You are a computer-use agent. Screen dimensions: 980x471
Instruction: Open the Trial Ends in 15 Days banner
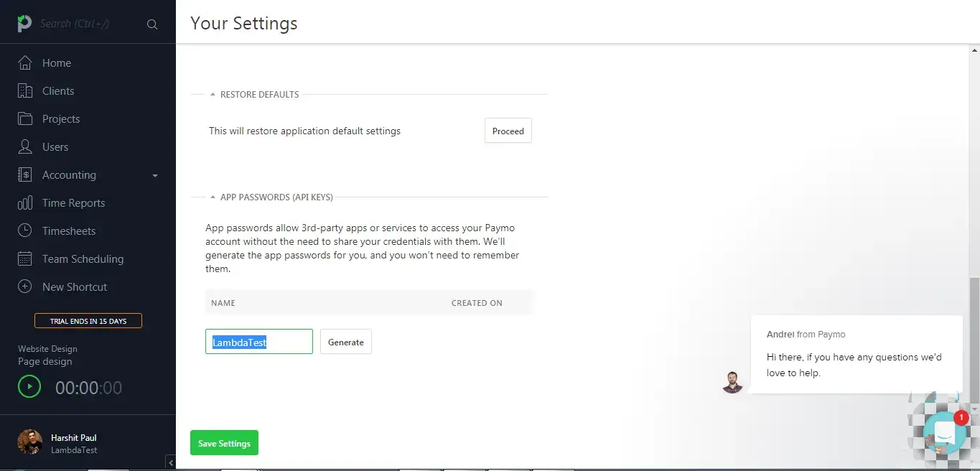[88, 320]
